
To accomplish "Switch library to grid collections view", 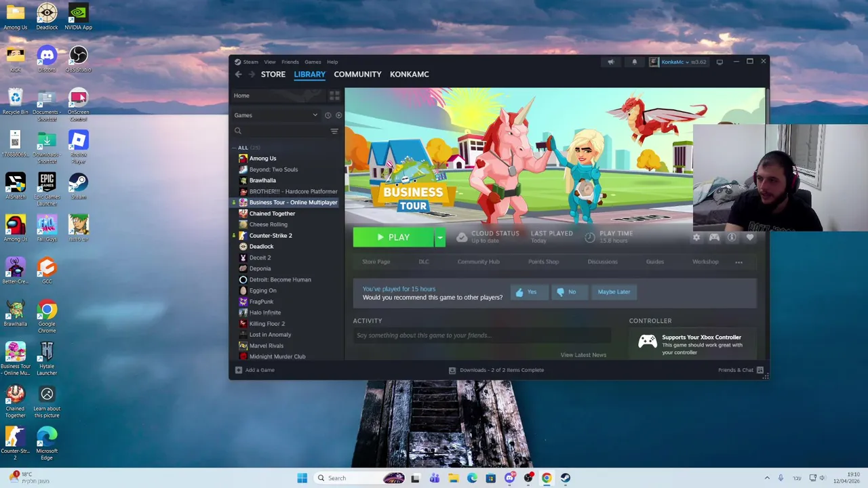I will [334, 96].
